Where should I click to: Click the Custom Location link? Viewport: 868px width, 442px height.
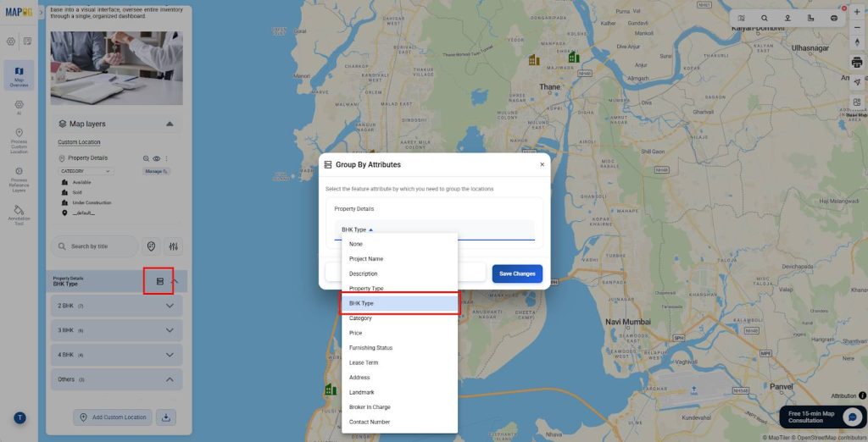[x=79, y=142]
